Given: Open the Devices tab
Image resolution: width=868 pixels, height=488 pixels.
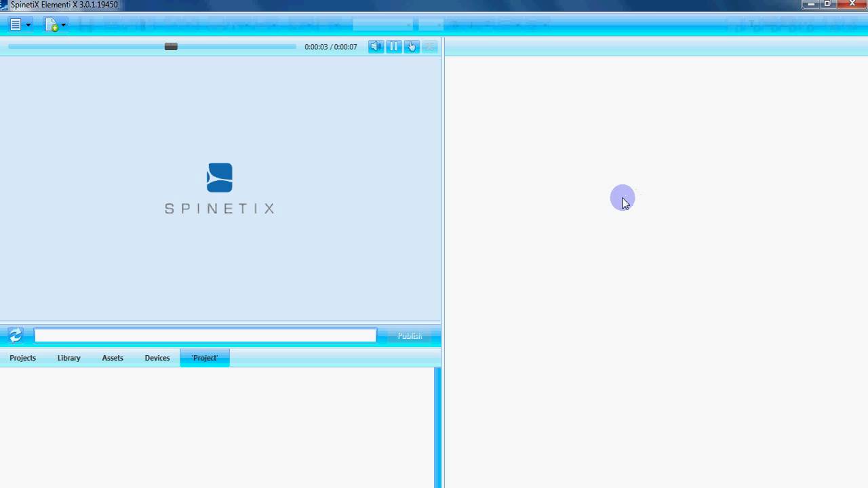Looking at the screenshot, I should click(157, 358).
